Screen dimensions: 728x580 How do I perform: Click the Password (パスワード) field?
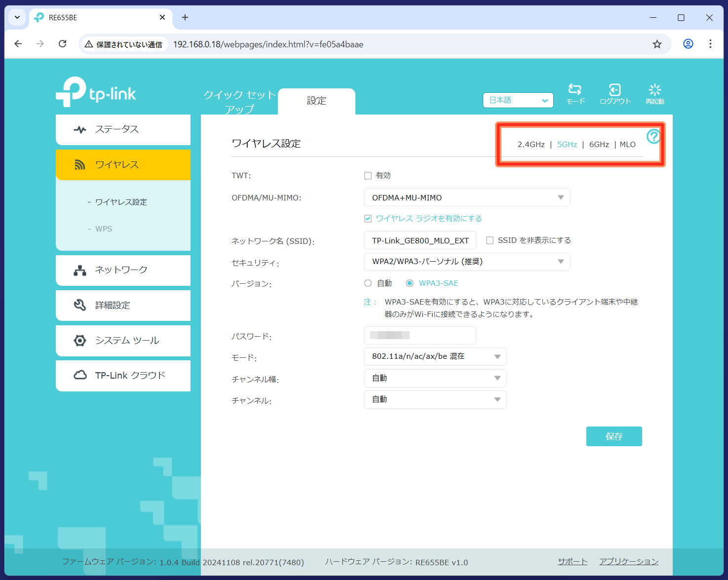pyautogui.click(x=420, y=335)
